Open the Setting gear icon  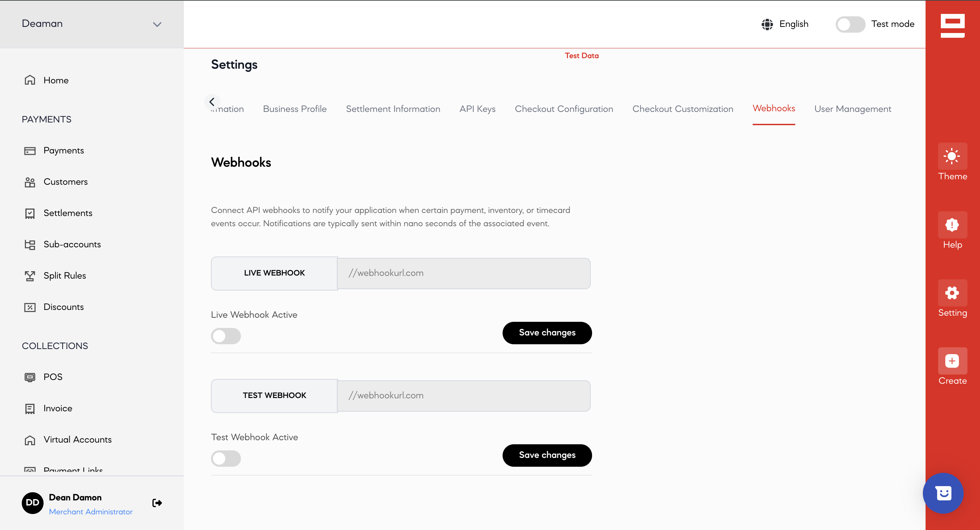click(952, 293)
